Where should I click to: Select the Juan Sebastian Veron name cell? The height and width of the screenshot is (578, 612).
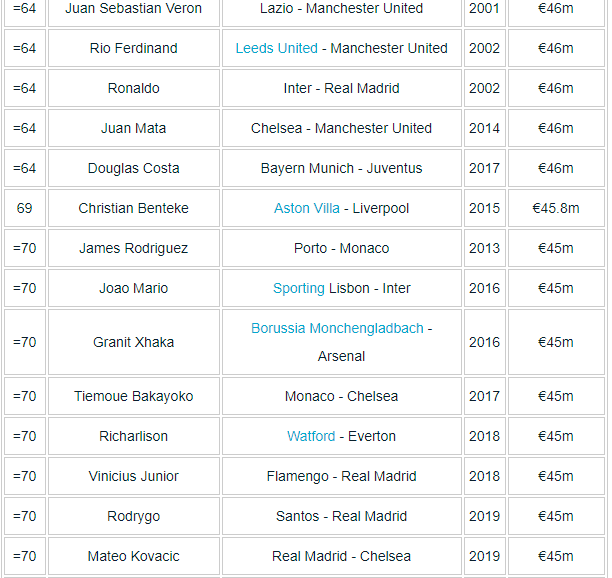pyautogui.click(x=133, y=9)
